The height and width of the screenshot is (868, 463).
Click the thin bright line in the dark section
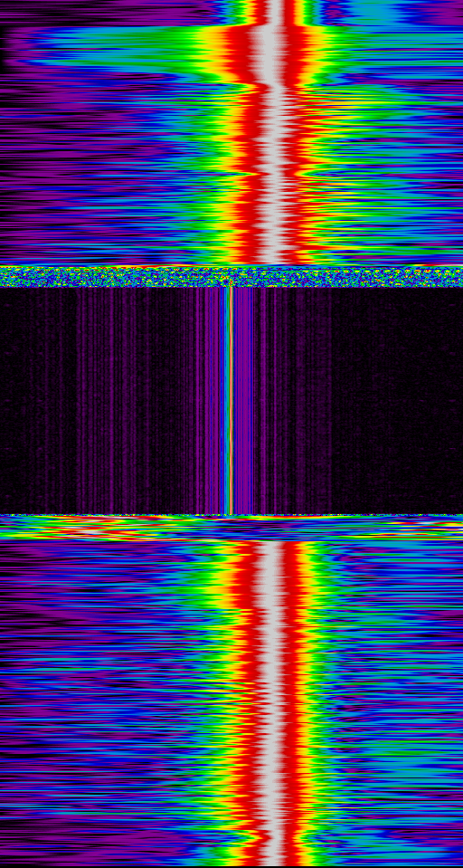(x=228, y=400)
